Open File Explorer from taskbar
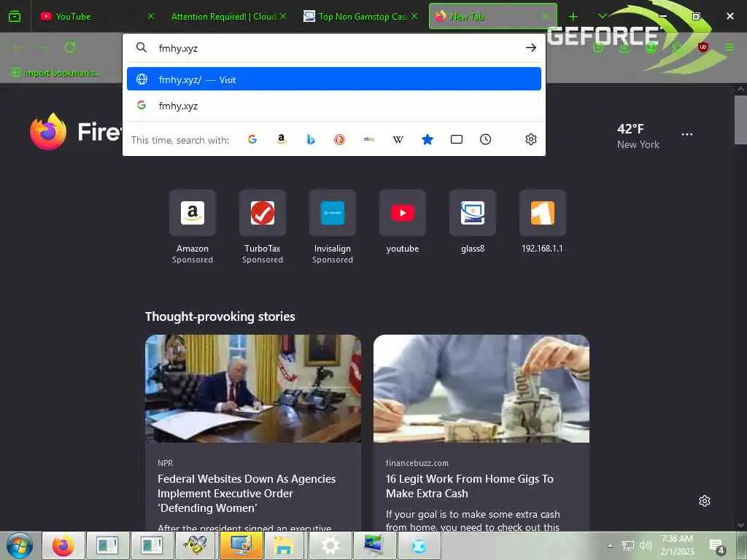The image size is (747, 560). tap(285, 545)
